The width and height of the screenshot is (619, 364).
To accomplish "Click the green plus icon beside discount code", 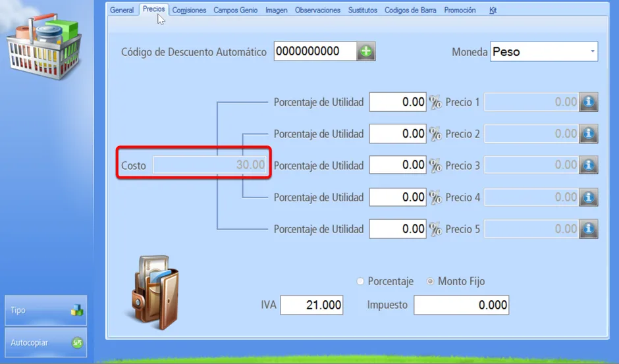I will pos(366,51).
